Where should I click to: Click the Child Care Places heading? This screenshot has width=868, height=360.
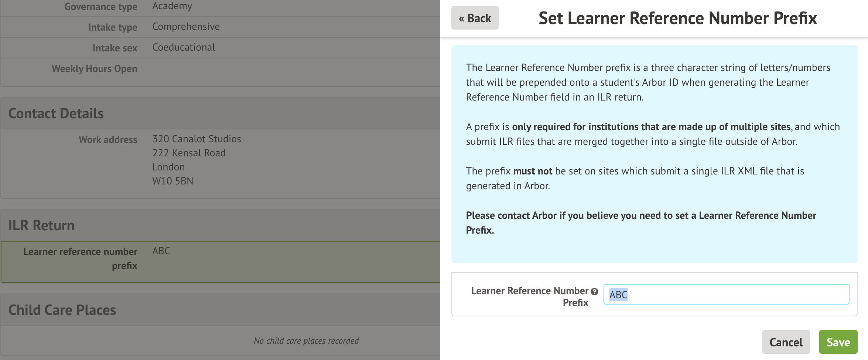pos(62,310)
